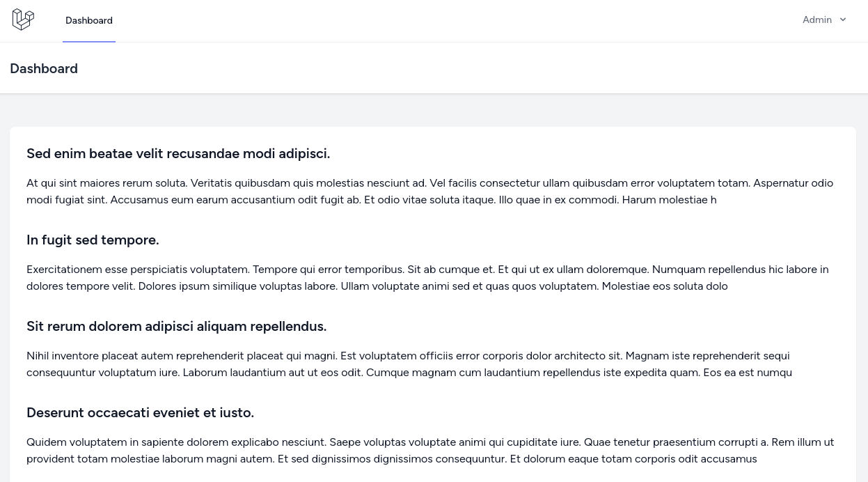The height and width of the screenshot is (482, 868).
Task: Open the Admin account dropdown
Action: 824,20
